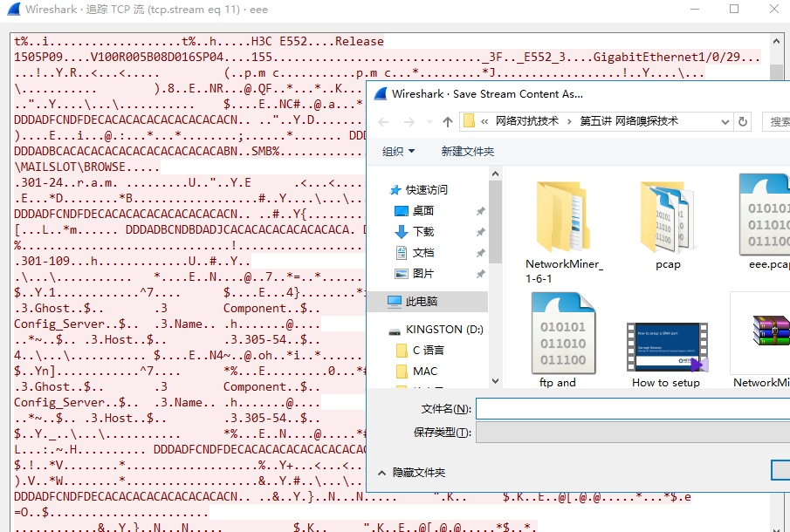Collapse folders with 隐藏文件夹
The image size is (790, 532).
click(x=412, y=473)
